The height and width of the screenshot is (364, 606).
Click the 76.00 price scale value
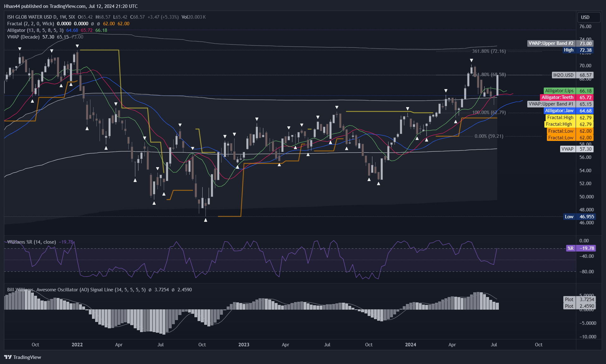(585, 27)
